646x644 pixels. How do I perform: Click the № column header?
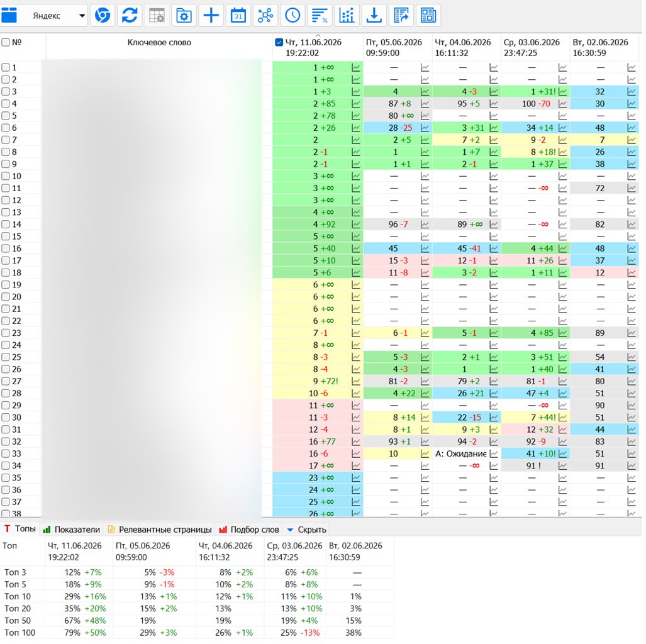(x=16, y=42)
